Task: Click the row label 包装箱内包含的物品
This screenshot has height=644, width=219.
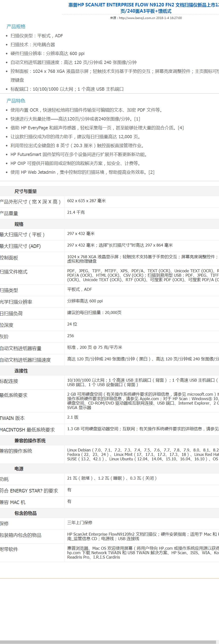Action: click(x=21, y=535)
